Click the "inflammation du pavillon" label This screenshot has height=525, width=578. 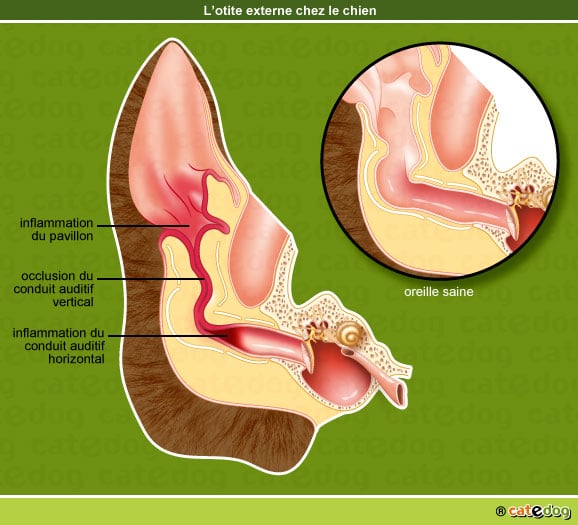click(56, 229)
